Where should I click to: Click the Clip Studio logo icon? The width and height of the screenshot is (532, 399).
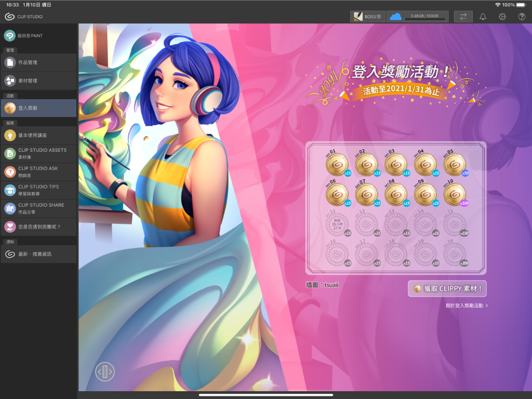9,16
